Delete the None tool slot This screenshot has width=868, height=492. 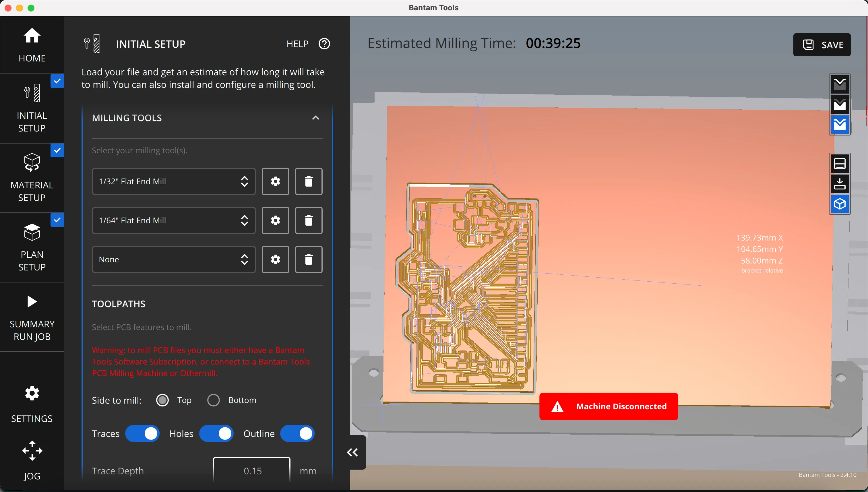[309, 259]
